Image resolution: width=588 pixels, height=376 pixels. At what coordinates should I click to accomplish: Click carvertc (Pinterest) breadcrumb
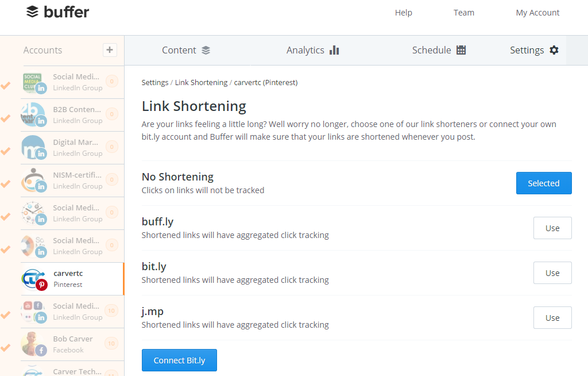[266, 83]
